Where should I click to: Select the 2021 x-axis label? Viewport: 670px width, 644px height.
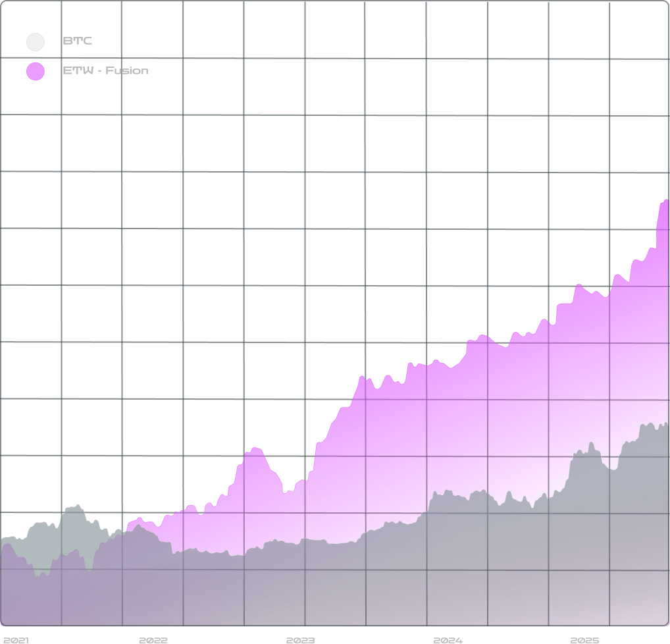tap(16, 639)
